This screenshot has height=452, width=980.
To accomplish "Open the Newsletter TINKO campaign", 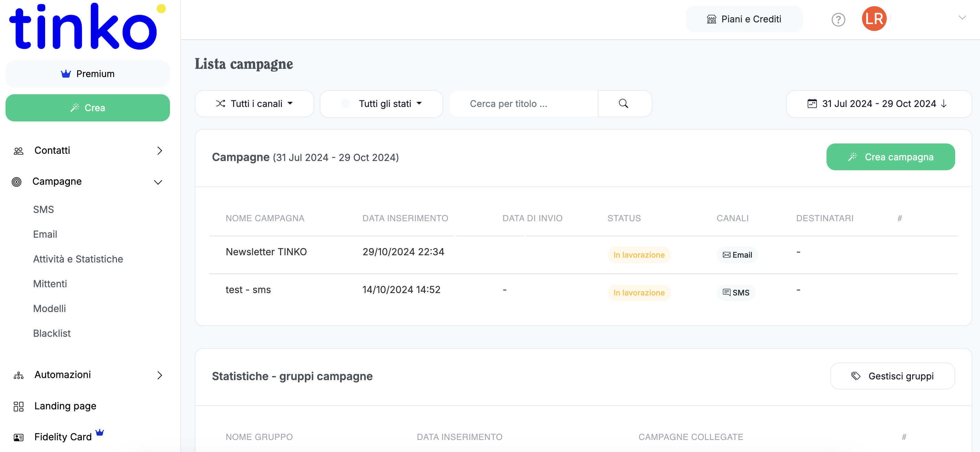I will coord(266,252).
